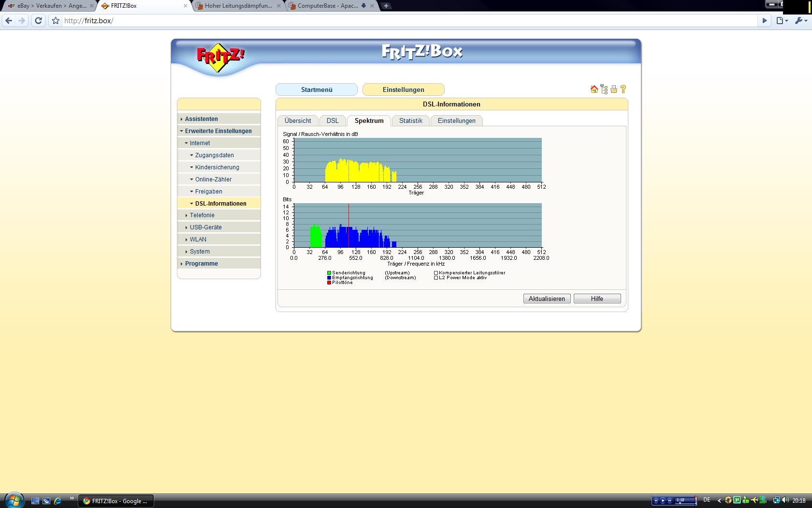Collapse the Internet submenu
The height and width of the screenshot is (508, 812).
219,143
